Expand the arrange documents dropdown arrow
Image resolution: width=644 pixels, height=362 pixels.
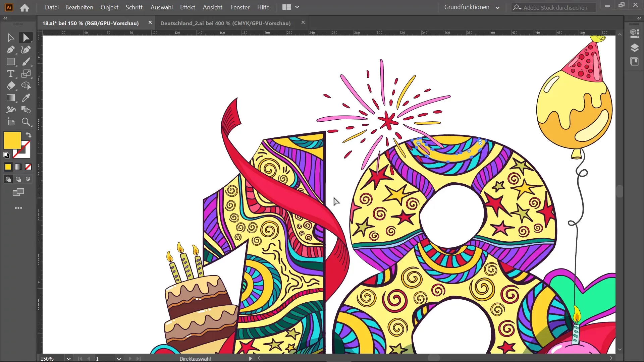297,7
